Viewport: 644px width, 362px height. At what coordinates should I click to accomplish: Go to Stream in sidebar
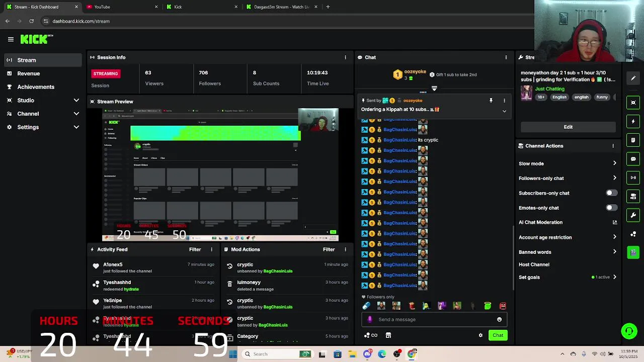point(42,60)
